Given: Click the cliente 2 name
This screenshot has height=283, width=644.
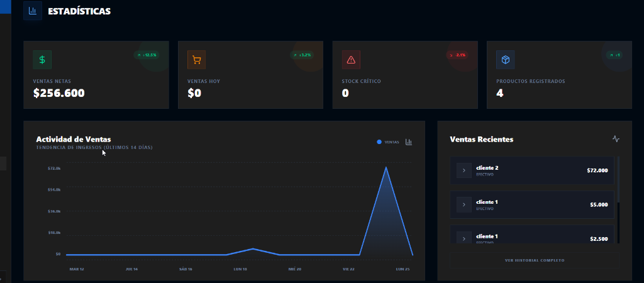Looking at the screenshot, I should pos(487,168).
